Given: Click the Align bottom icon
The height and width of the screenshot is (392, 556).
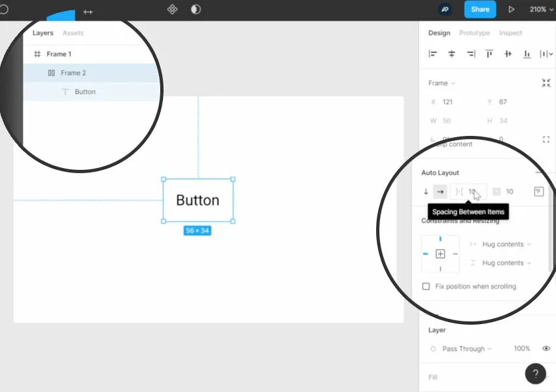Looking at the screenshot, I should [527, 54].
